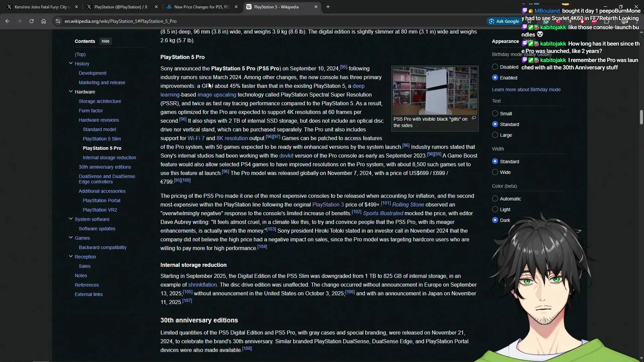Set text size to Small
The width and height of the screenshot is (644, 362).
[x=495, y=114]
